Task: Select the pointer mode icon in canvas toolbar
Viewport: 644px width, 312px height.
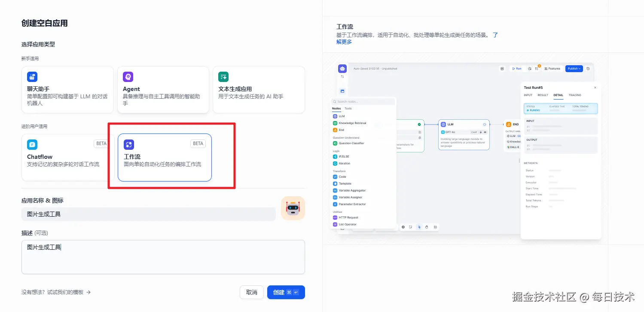Action: (x=419, y=227)
